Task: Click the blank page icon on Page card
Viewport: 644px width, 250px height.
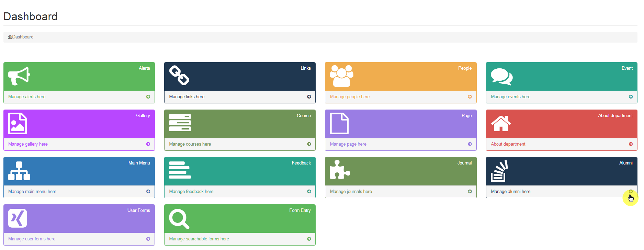Action: 339,123
